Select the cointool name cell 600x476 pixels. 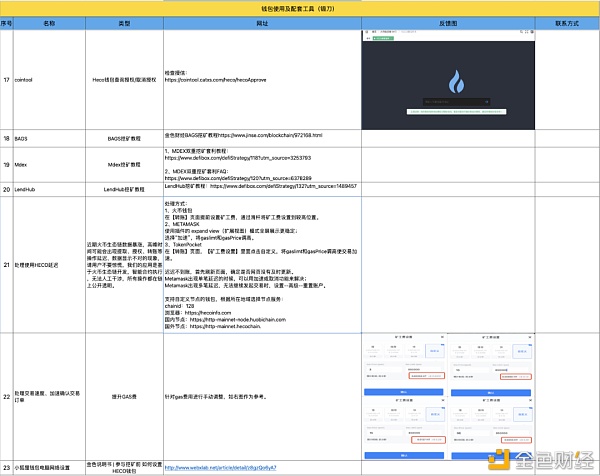click(x=49, y=80)
